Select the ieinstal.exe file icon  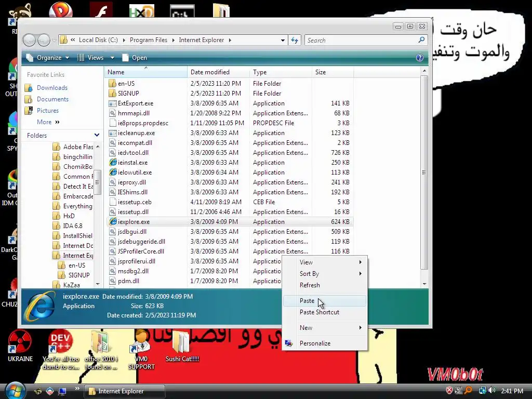tap(113, 163)
